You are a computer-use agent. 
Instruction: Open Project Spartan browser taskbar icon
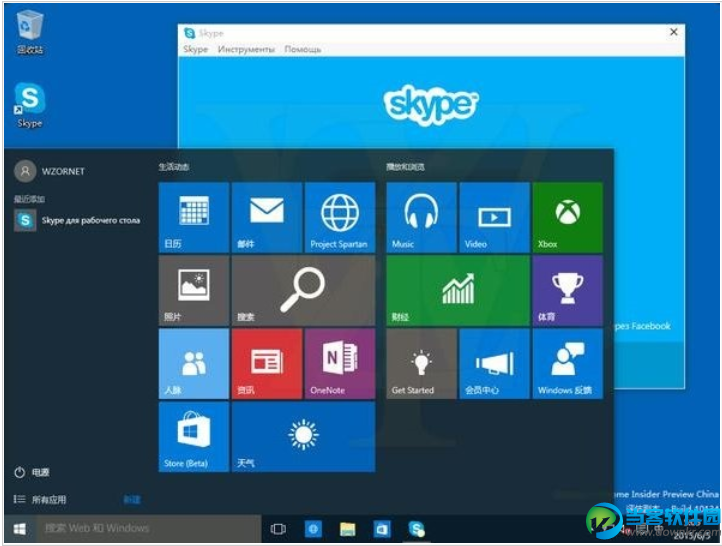(313, 529)
